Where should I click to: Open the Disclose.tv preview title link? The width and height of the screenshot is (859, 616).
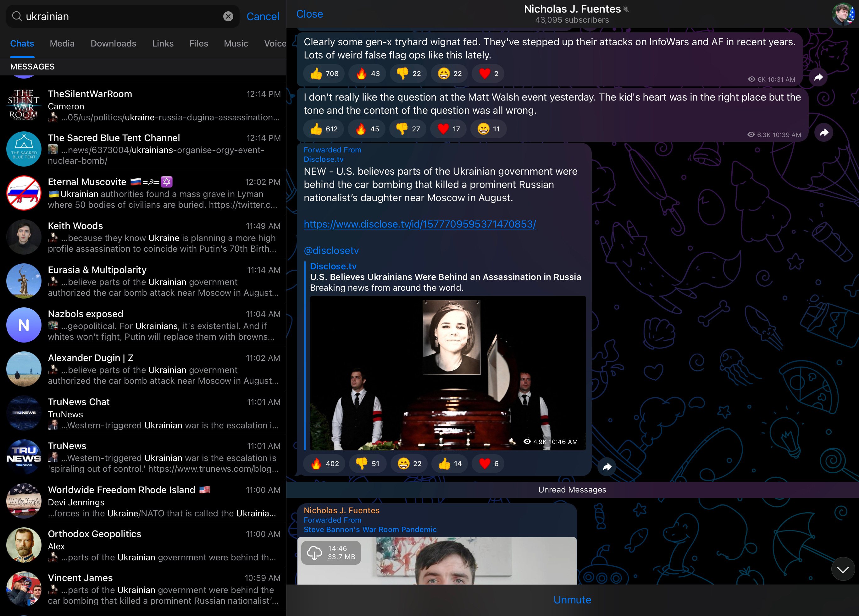coord(446,277)
